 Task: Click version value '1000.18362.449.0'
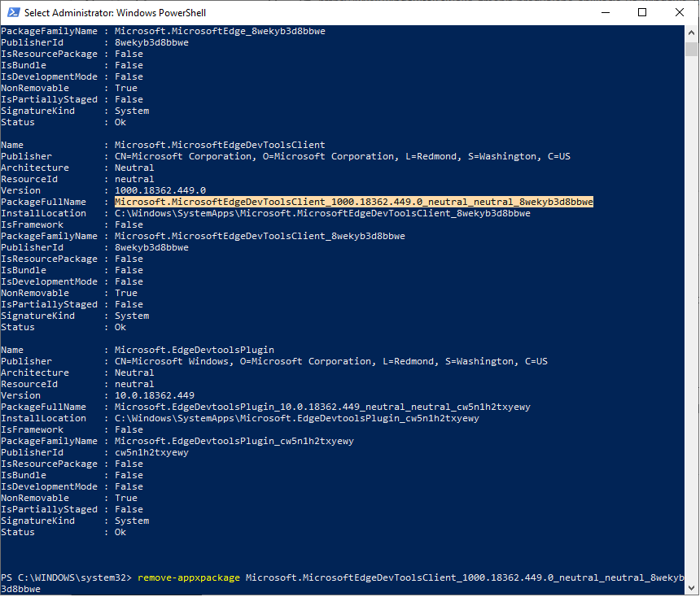click(160, 190)
